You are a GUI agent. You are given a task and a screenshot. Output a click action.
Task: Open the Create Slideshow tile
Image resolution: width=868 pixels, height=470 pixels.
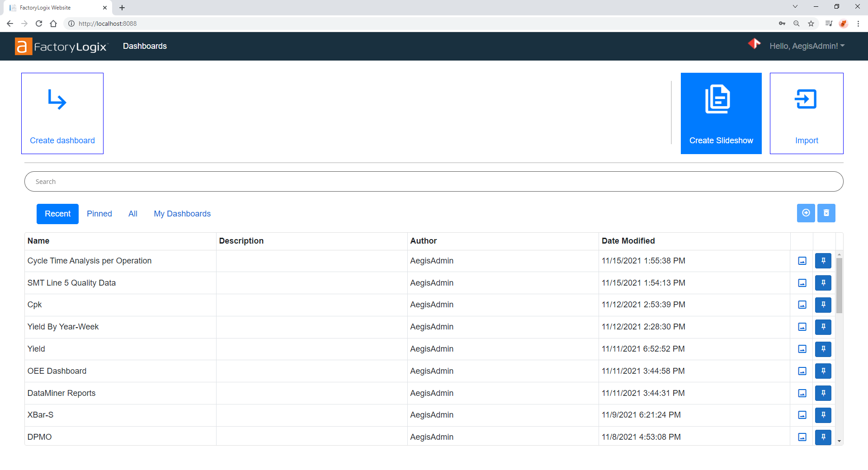pyautogui.click(x=721, y=113)
